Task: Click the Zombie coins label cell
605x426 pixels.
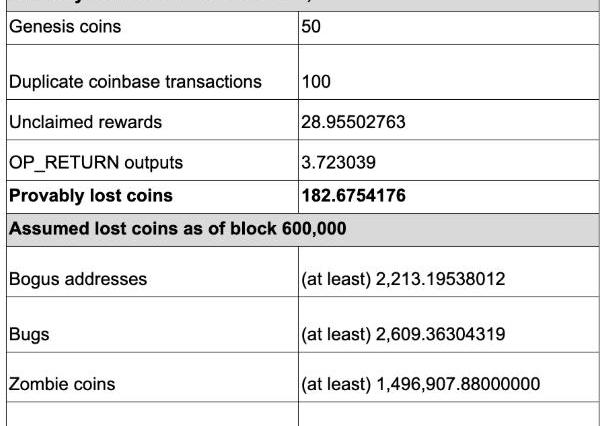Action: (x=62, y=384)
